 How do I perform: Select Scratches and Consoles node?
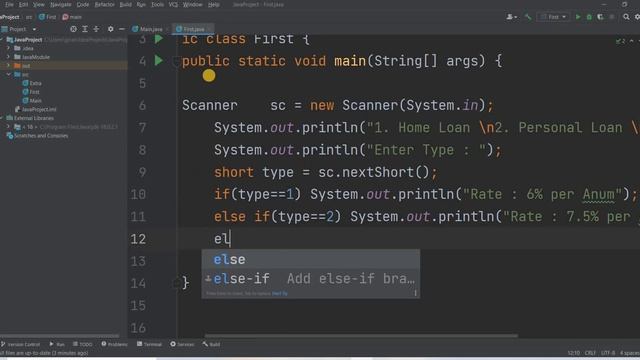pyautogui.click(x=37, y=136)
